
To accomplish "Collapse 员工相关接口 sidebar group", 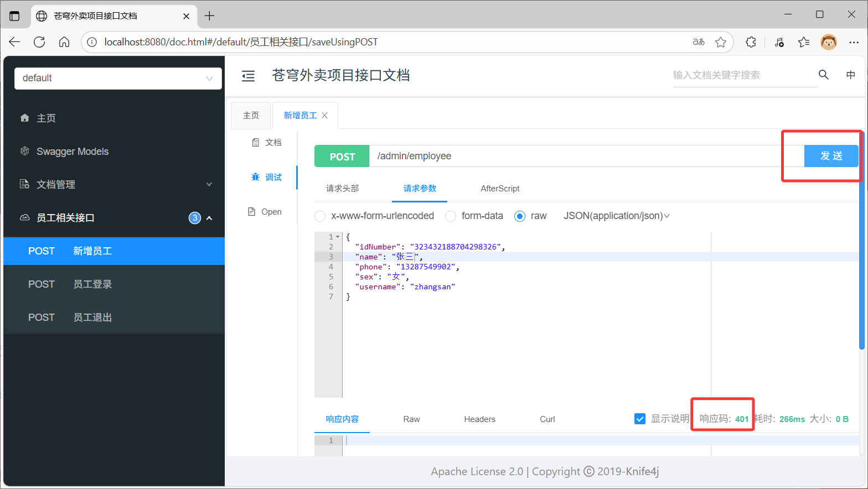I will tap(114, 218).
